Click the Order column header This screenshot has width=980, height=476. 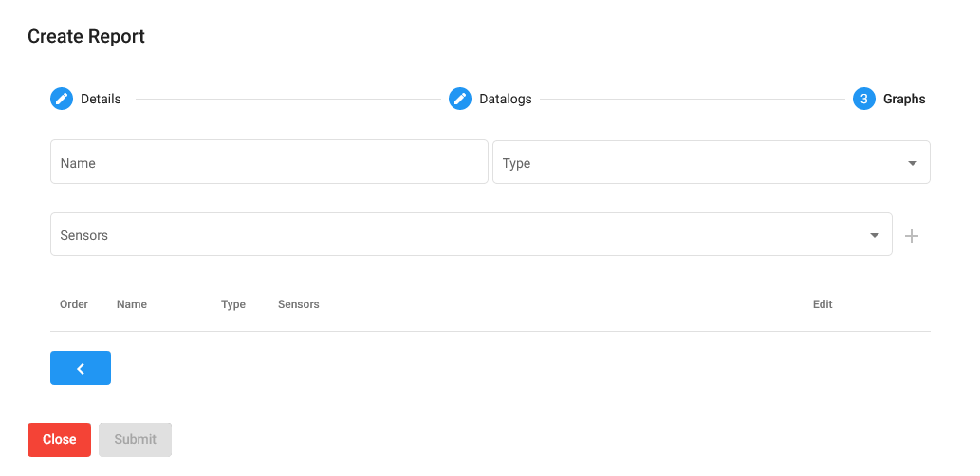click(74, 304)
